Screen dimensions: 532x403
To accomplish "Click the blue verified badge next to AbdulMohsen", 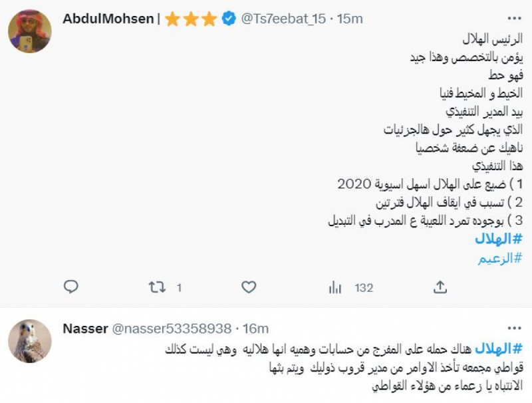I will (x=228, y=17).
